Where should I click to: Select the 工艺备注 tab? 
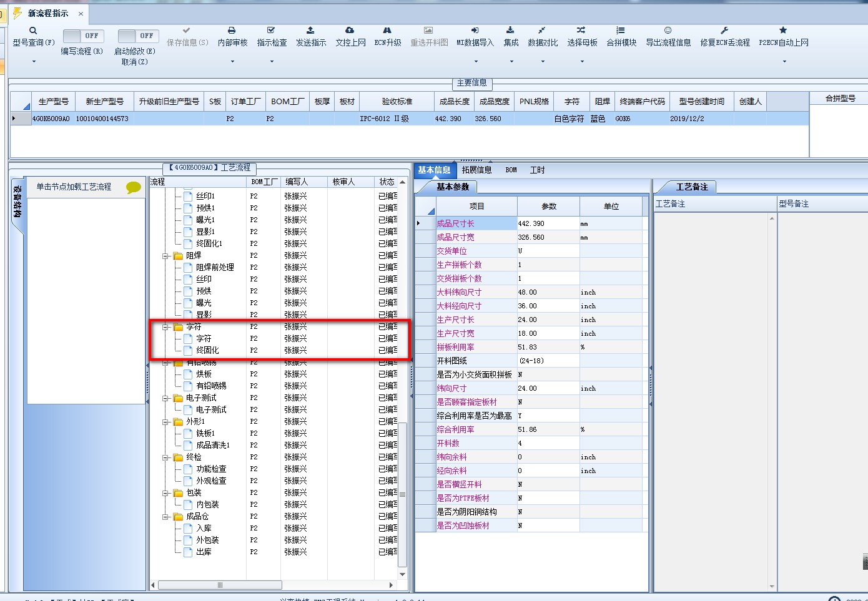pos(692,187)
